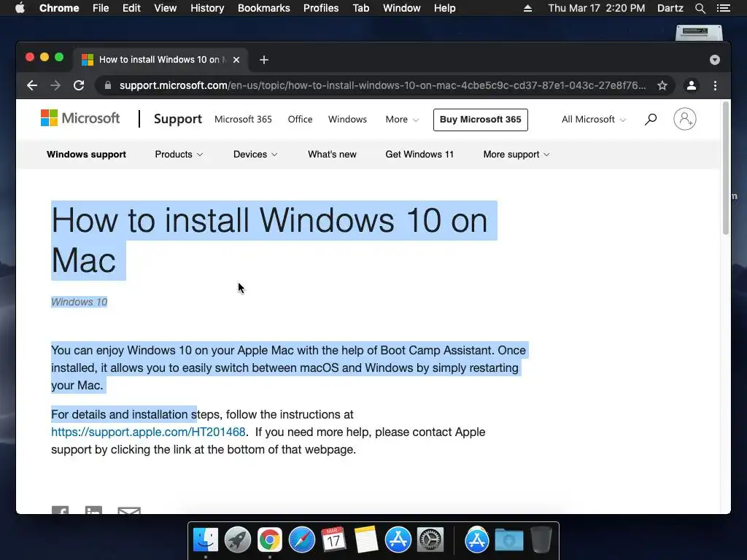This screenshot has height=560, width=747.
Task: Open the Microsoft 365 link
Action: click(x=243, y=120)
